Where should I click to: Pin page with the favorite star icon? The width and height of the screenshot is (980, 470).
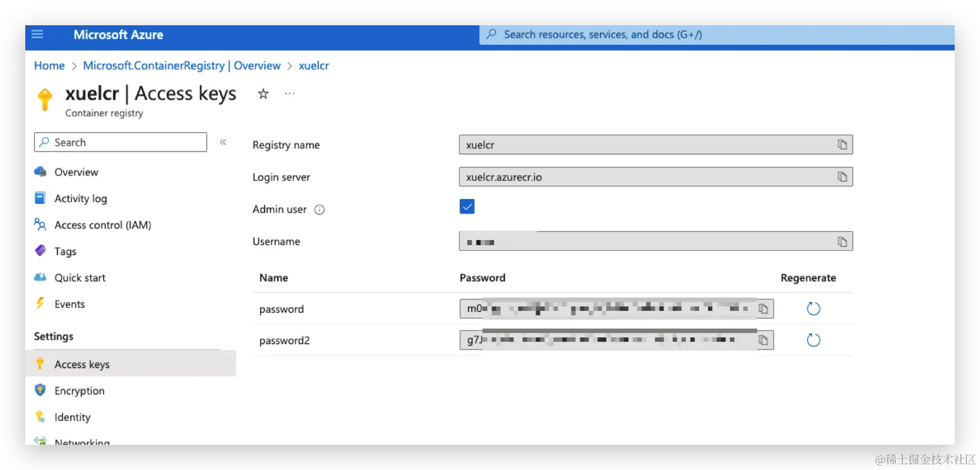coord(263,94)
